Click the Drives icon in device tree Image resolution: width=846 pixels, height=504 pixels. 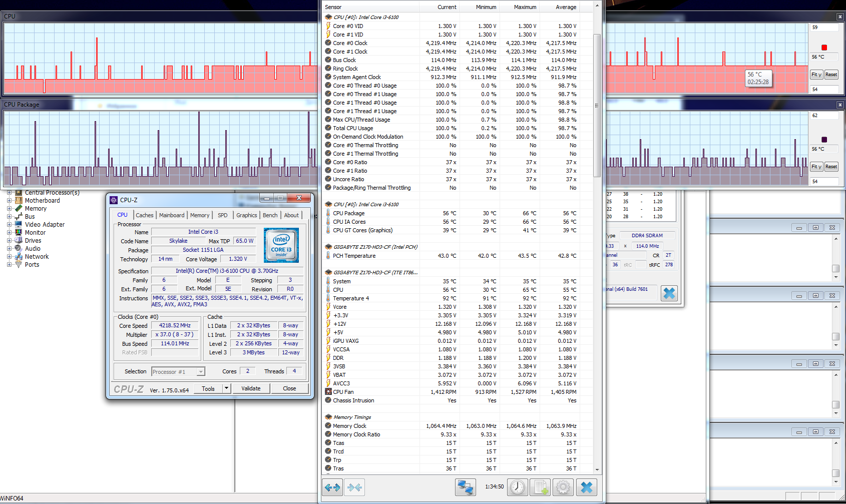click(19, 241)
